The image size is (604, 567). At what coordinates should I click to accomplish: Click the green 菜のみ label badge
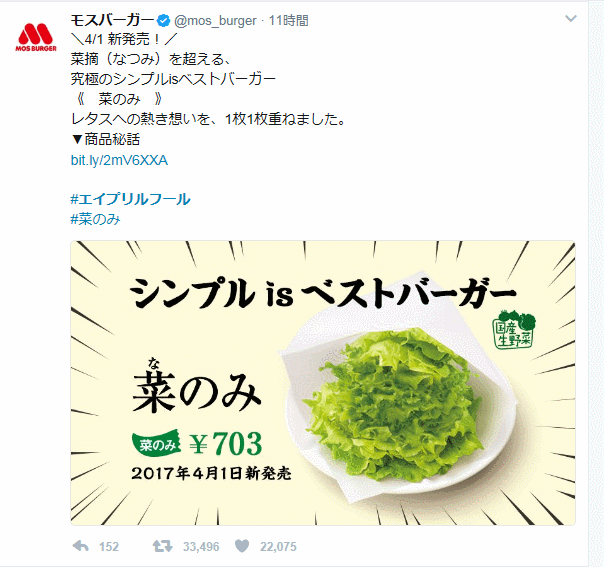(157, 443)
